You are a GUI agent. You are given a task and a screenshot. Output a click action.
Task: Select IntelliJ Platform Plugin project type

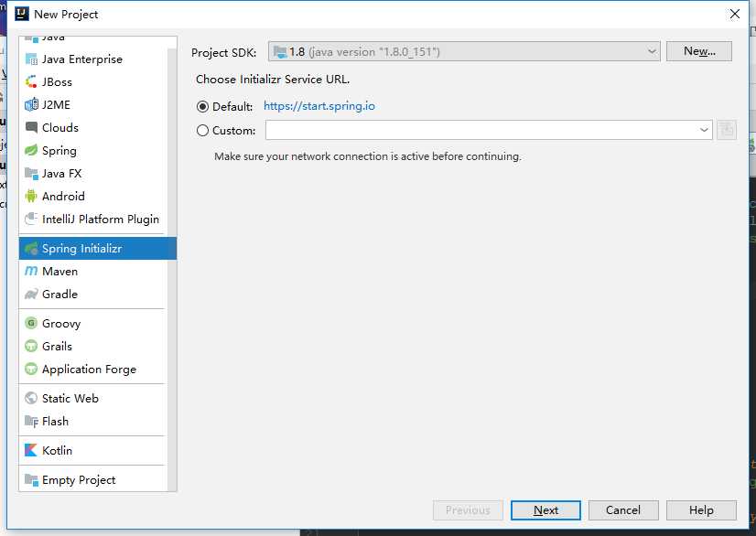click(93, 219)
